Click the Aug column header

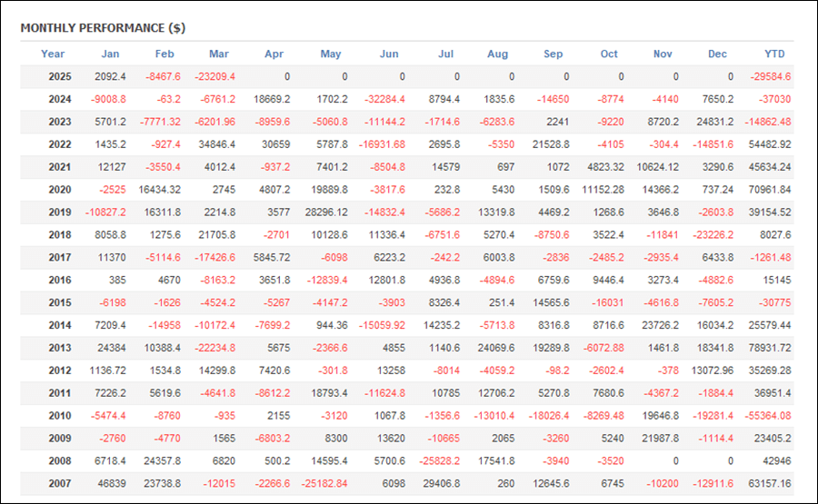[498, 54]
